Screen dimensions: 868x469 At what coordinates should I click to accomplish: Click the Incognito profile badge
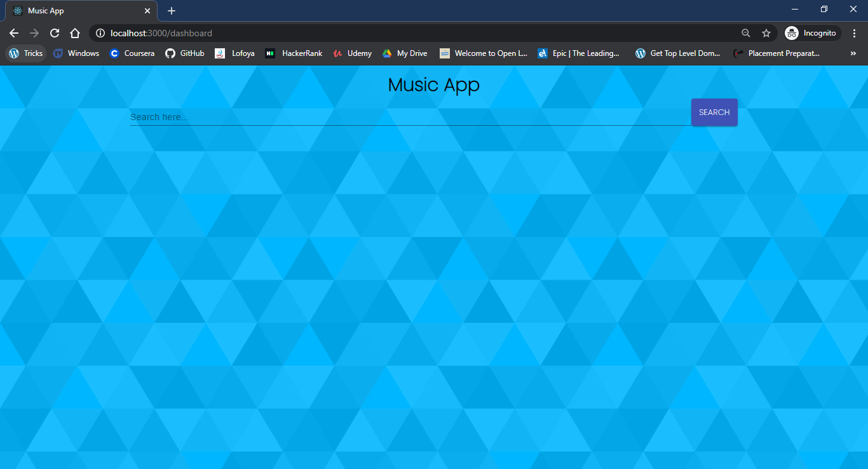[812, 32]
